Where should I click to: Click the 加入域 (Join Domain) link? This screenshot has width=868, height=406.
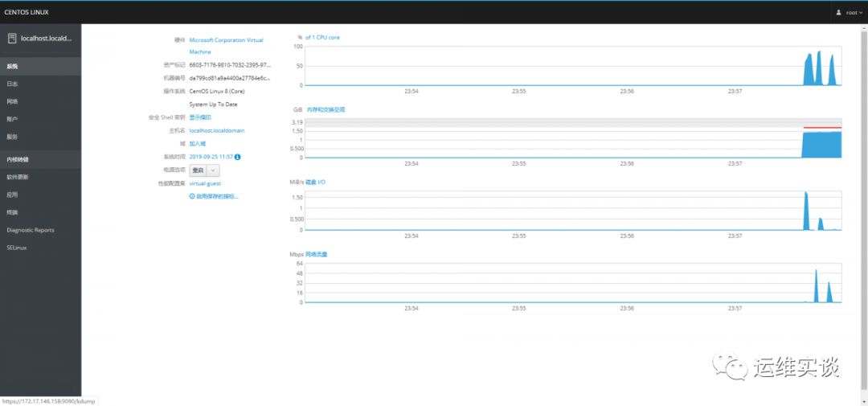[198, 143]
